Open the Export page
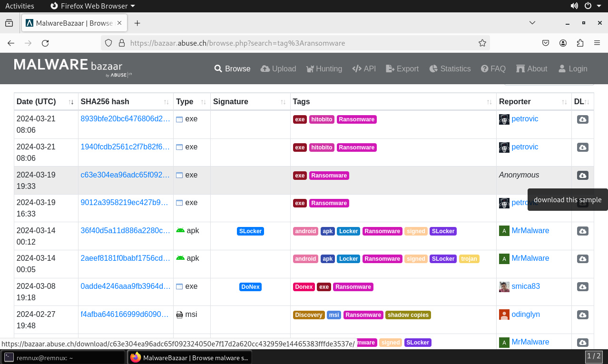This screenshot has height=364, width=608. 402,69
